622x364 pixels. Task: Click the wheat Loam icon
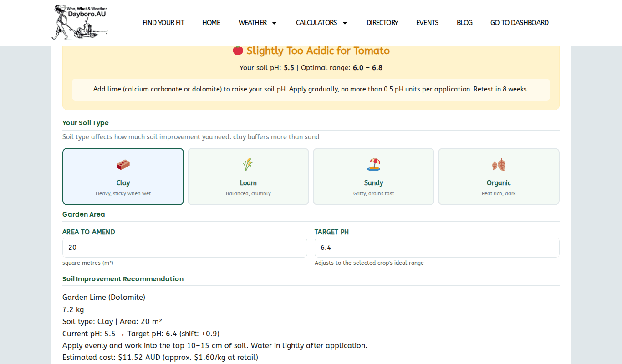pyautogui.click(x=248, y=165)
